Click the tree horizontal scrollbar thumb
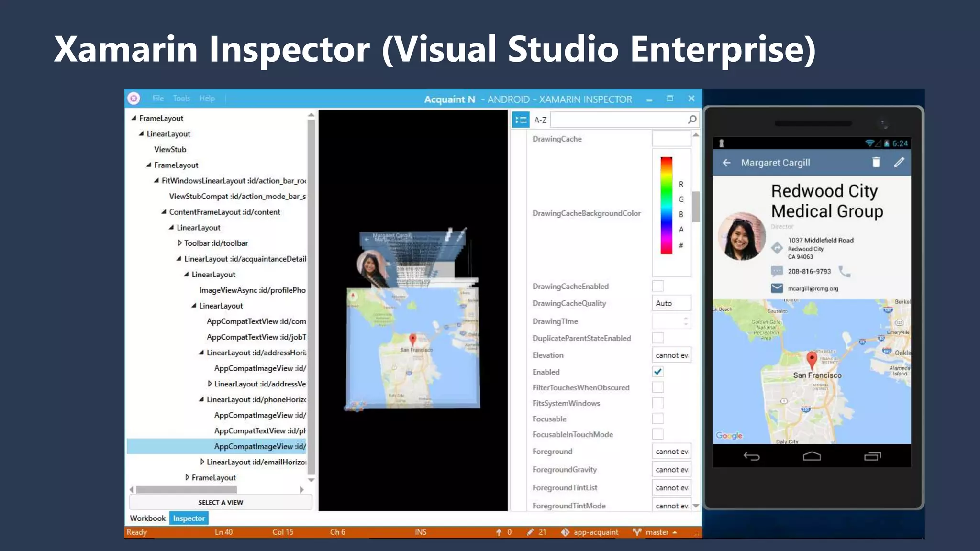The width and height of the screenshot is (980, 551). click(186, 489)
